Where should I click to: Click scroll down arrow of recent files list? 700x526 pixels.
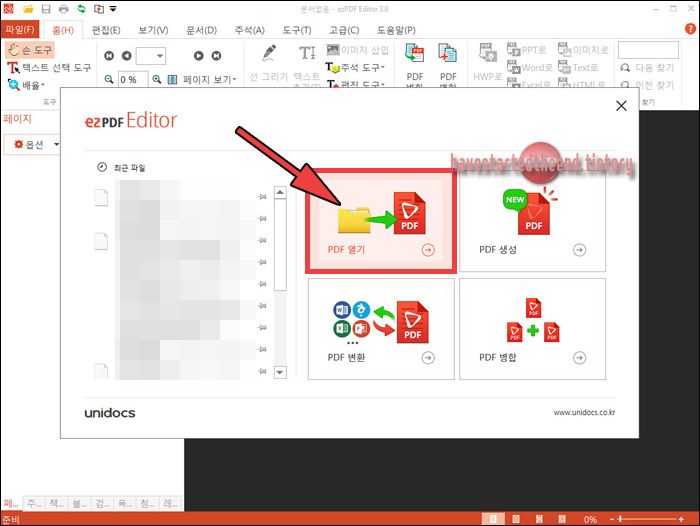(x=280, y=372)
